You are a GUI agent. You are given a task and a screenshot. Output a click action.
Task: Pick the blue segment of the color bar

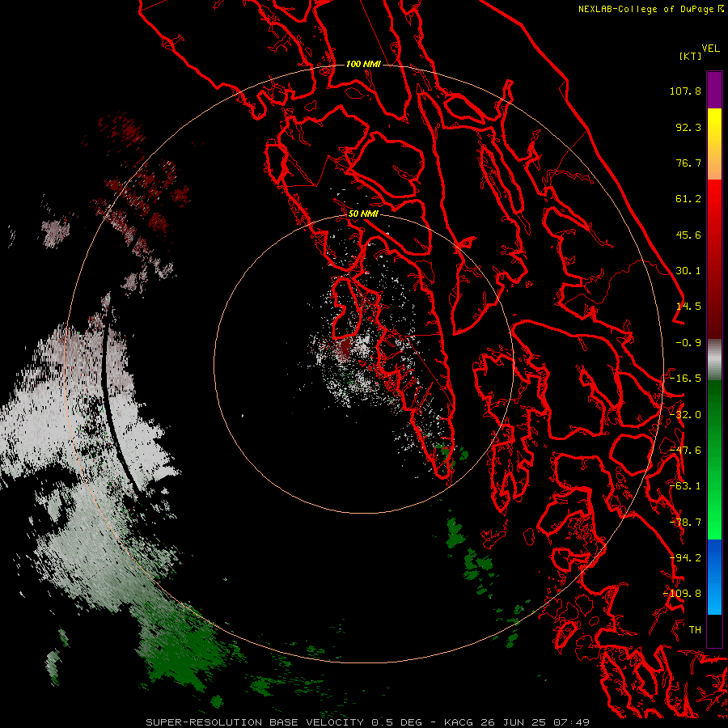pyautogui.click(x=714, y=577)
